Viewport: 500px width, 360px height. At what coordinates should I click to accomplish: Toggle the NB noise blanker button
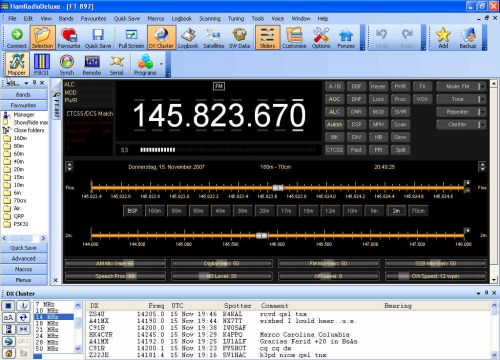point(378,137)
